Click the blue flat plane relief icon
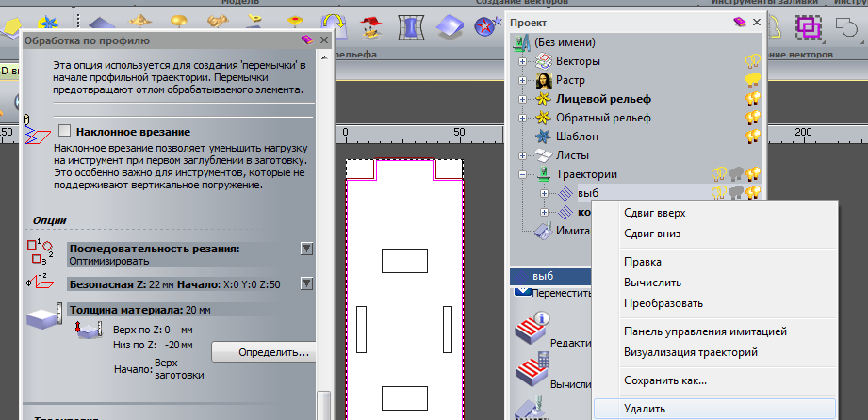This screenshot has width=868, height=420. tap(103, 24)
